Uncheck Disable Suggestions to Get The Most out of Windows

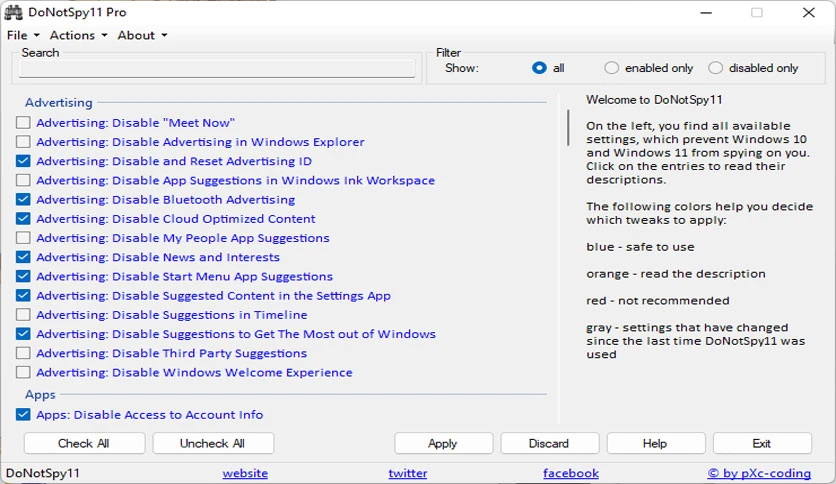23,334
